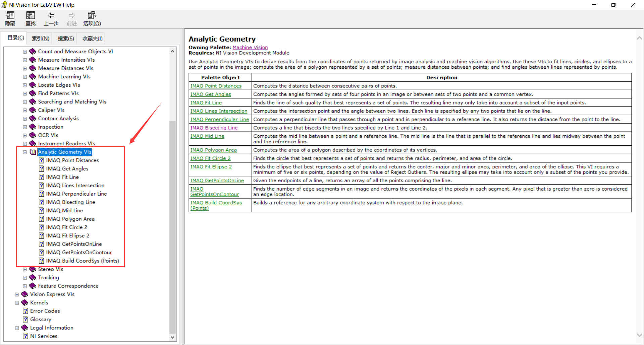Image resolution: width=644 pixels, height=345 pixels.
Task: Click the help page icon for IMAQ Point Distances
Action: click(42, 160)
